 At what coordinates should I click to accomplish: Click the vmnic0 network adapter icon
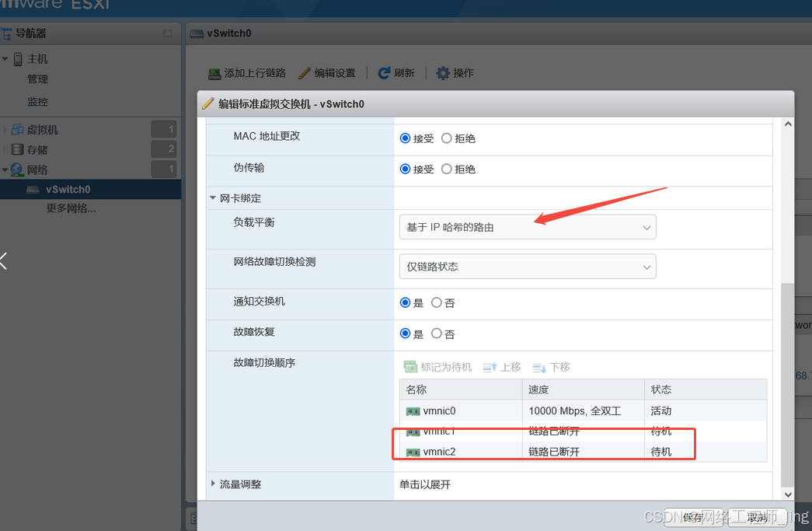413,411
